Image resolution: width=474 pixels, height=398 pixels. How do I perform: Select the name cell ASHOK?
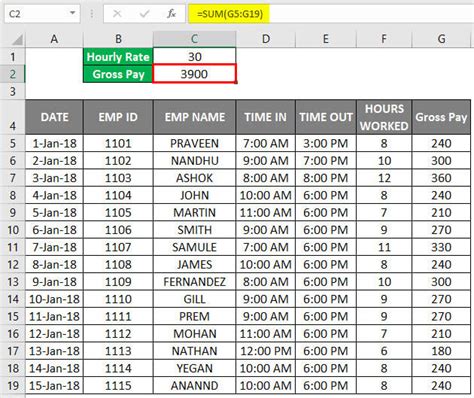(194, 178)
